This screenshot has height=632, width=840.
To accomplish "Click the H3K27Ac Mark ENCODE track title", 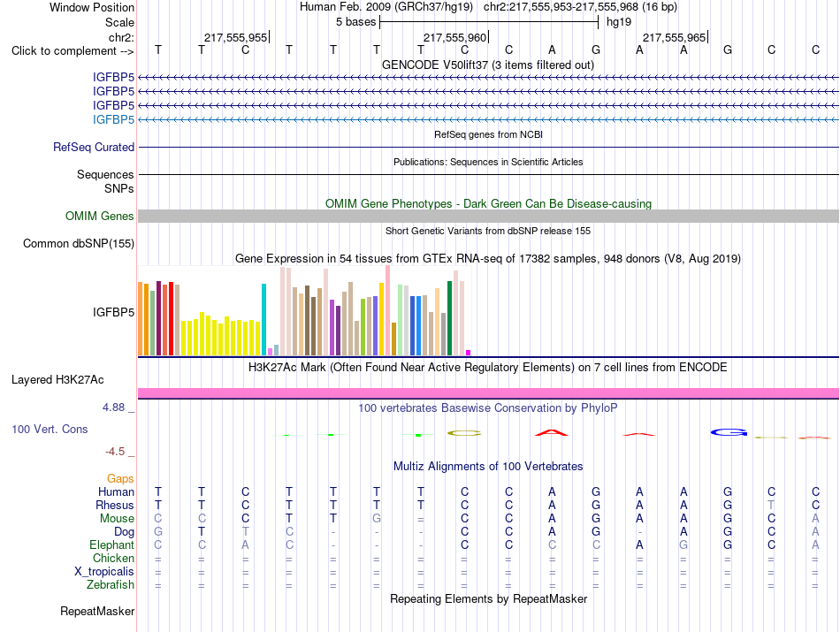I will (x=488, y=368).
